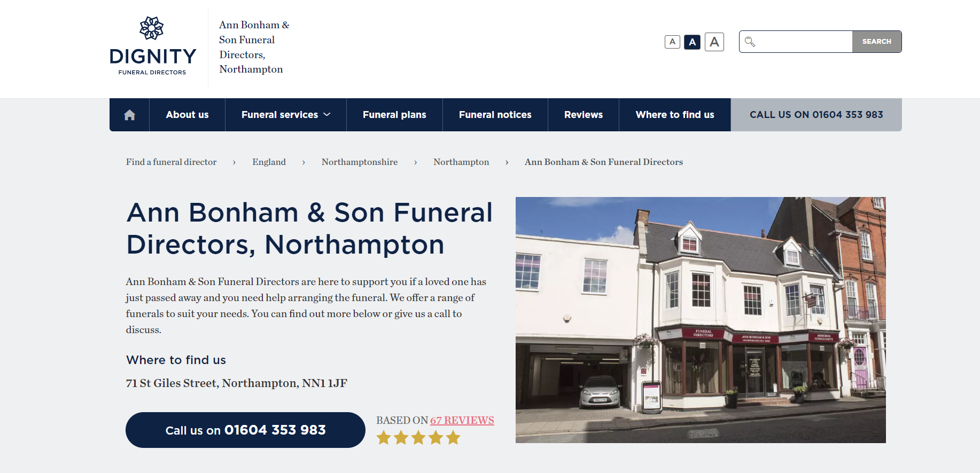Click the address 71 St Giles Street text
Screen dimensions: 980x473
(237, 383)
